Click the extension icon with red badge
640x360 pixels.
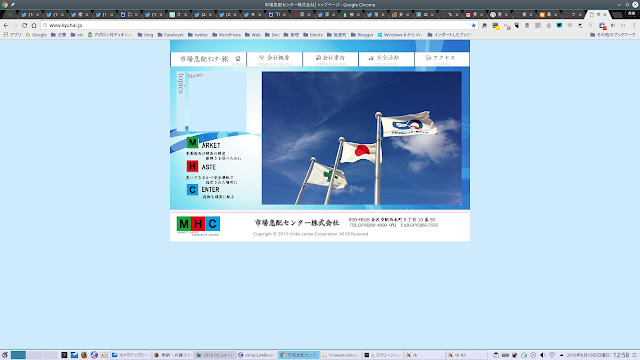pos(602,26)
